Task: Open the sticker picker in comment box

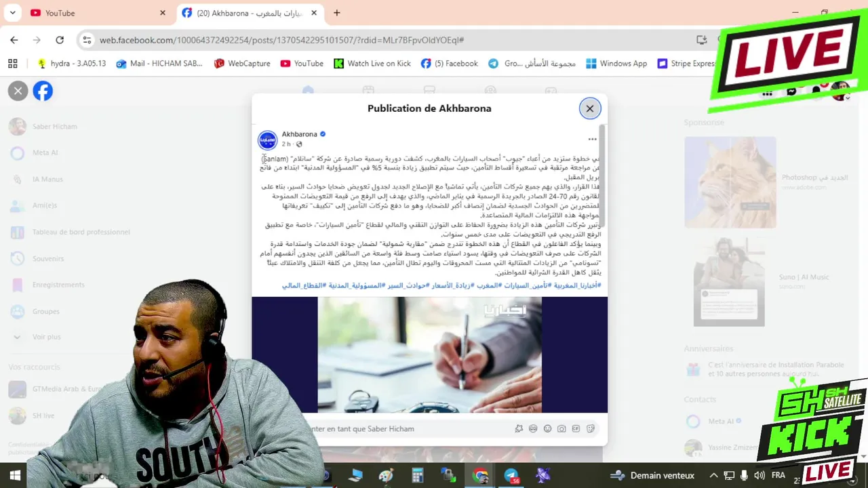Action: [x=591, y=428]
